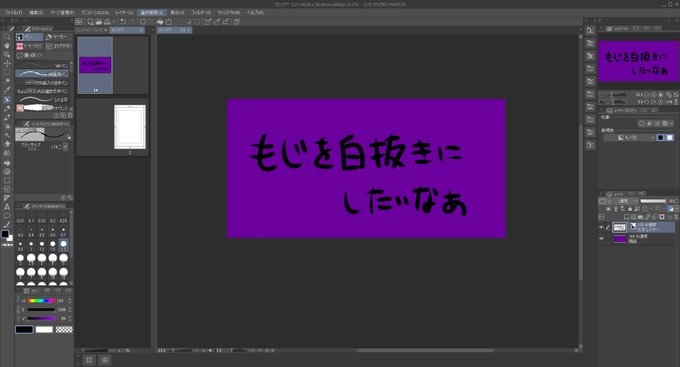
Task: Select the Eraser tool
Action: tap(7, 144)
